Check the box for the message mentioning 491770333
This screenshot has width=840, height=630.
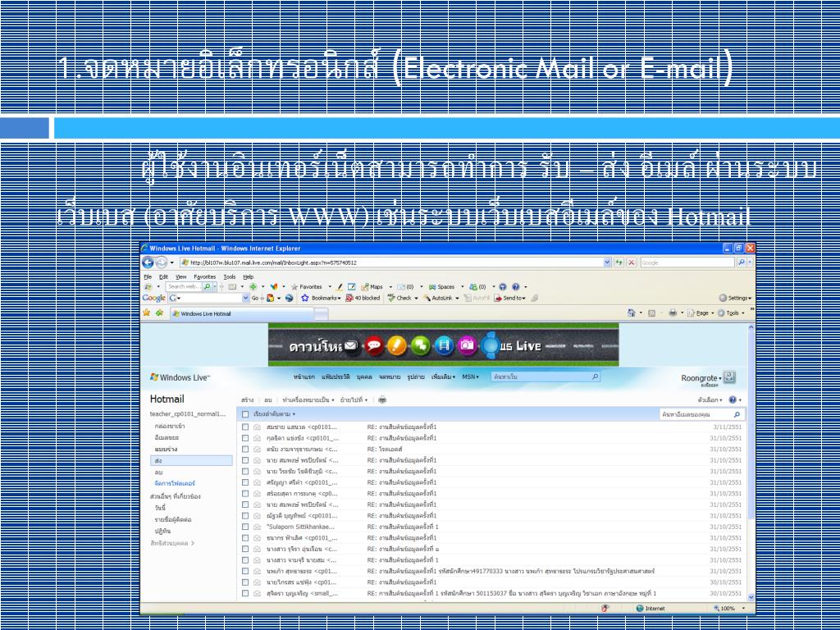pos(244,571)
